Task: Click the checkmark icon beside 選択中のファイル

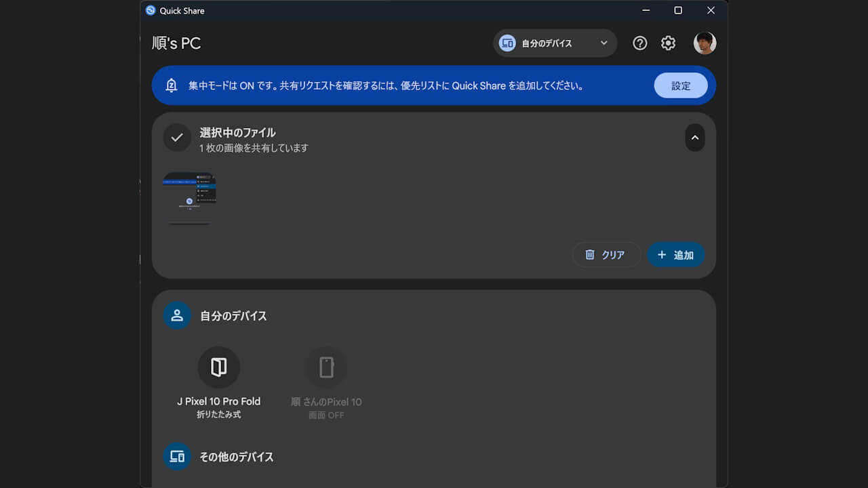Action: point(177,138)
